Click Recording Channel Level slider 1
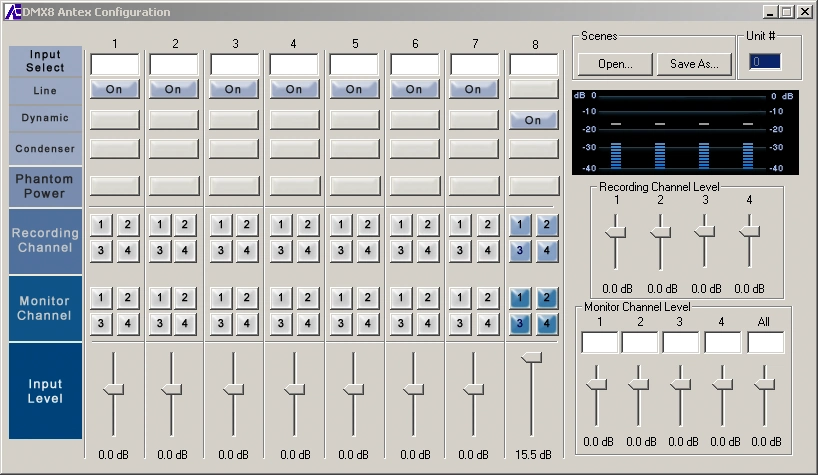The height and width of the screenshot is (475, 818). coord(616,232)
